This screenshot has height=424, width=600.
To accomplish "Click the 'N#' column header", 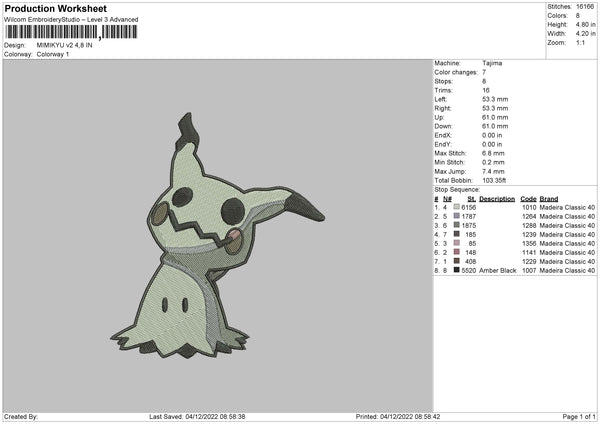I will pos(447,199).
